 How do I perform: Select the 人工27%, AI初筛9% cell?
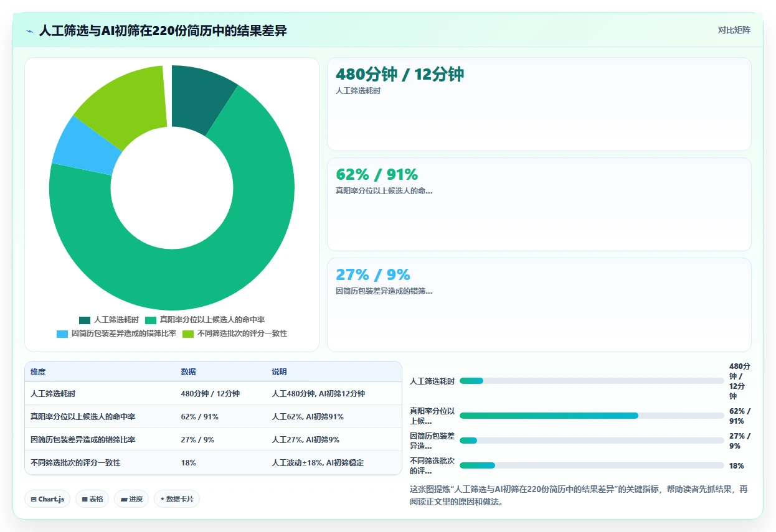pyautogui.click(x=334, y=440)
